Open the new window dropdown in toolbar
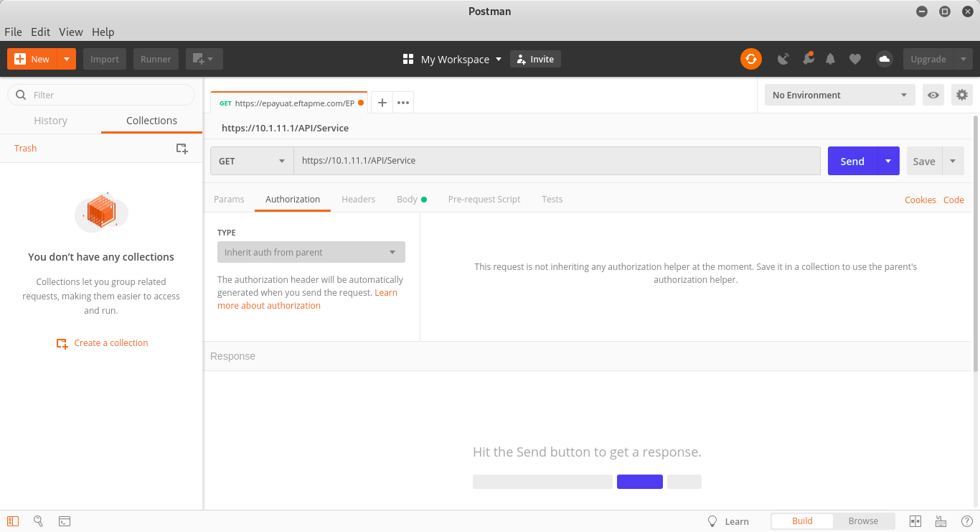 (x=204, y=59)
